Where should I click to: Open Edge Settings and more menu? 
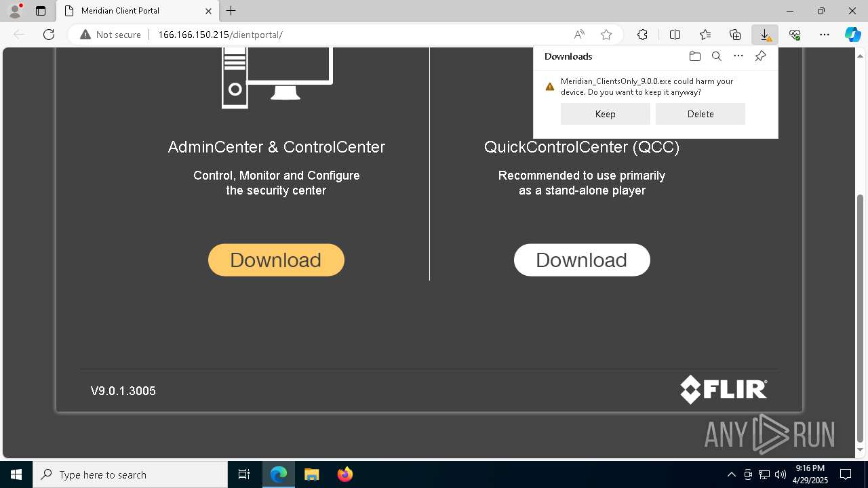pyautogui.click(x=825, y=35)
